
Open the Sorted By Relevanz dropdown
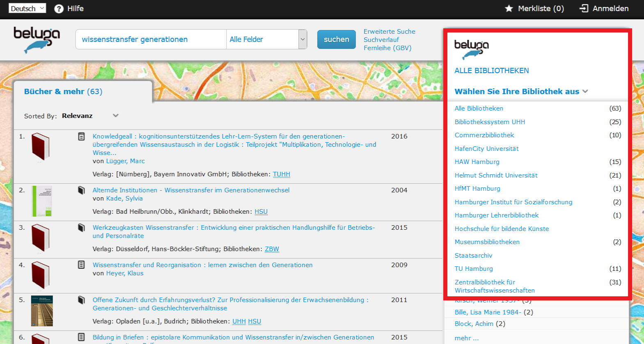(x=90, y=116)
